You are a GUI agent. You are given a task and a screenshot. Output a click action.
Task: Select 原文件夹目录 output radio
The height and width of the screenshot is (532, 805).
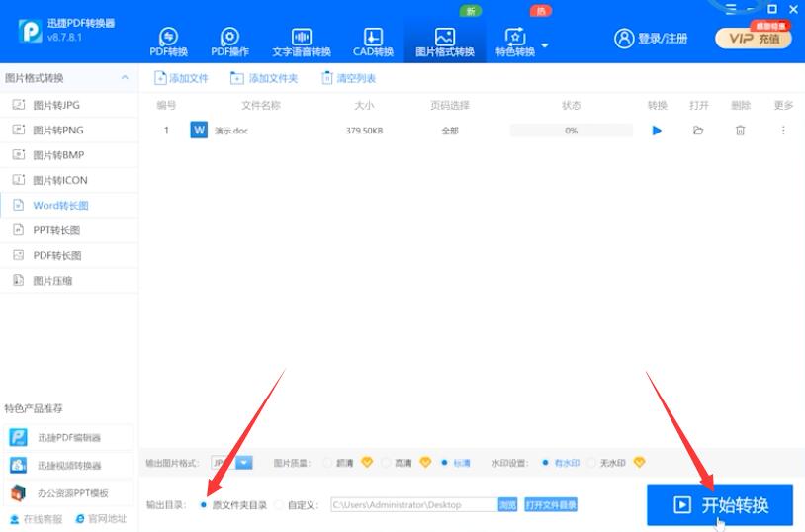click(204, 505)
